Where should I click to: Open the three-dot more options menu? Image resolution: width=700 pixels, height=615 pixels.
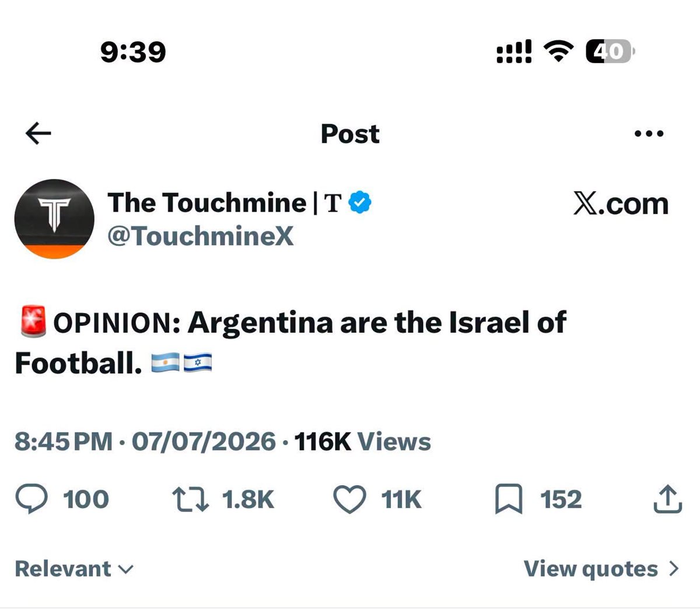pyautogui.click(x=649, y=133)
